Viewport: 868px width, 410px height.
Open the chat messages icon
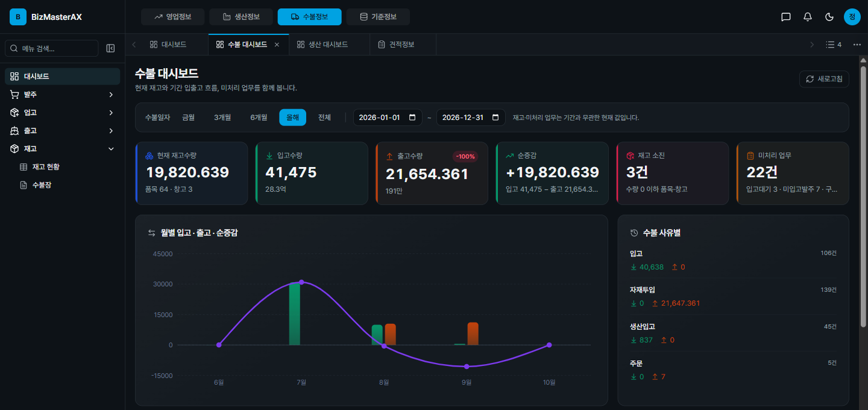786,17
